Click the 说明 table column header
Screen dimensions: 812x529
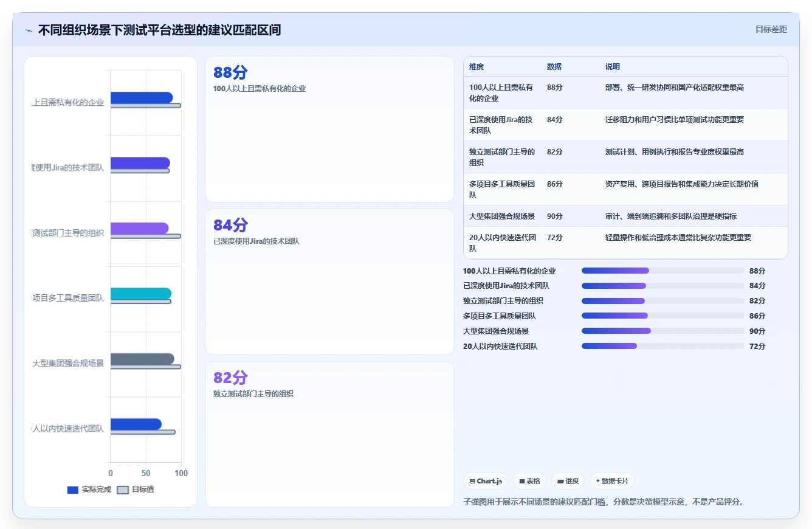[x=613, y=67]
